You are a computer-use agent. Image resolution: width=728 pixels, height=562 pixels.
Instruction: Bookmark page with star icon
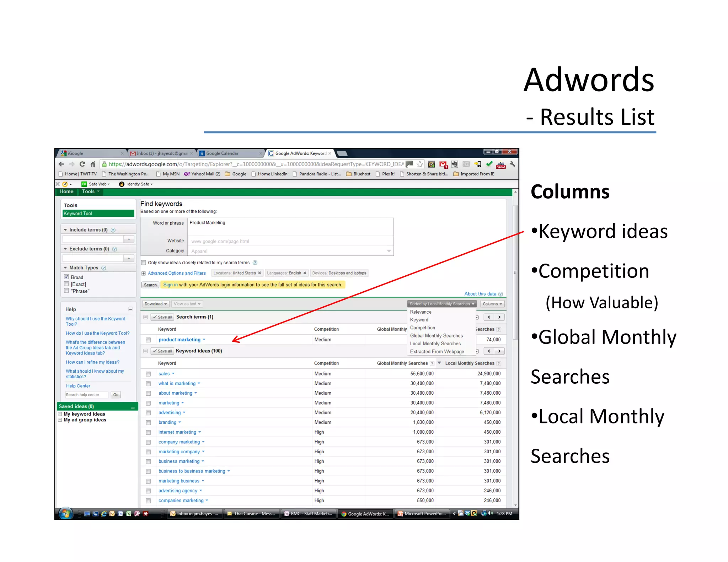[x=420, y=164]
